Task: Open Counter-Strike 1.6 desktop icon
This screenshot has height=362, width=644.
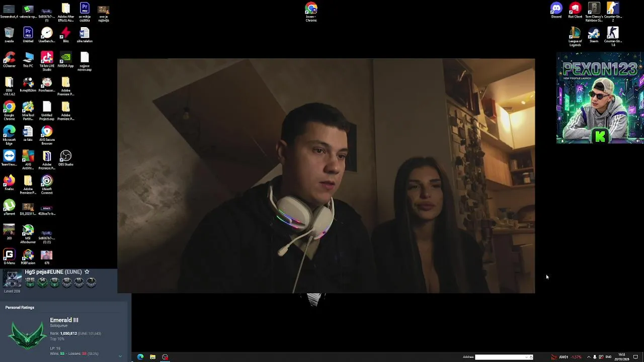Action: [x=613, y=36]
